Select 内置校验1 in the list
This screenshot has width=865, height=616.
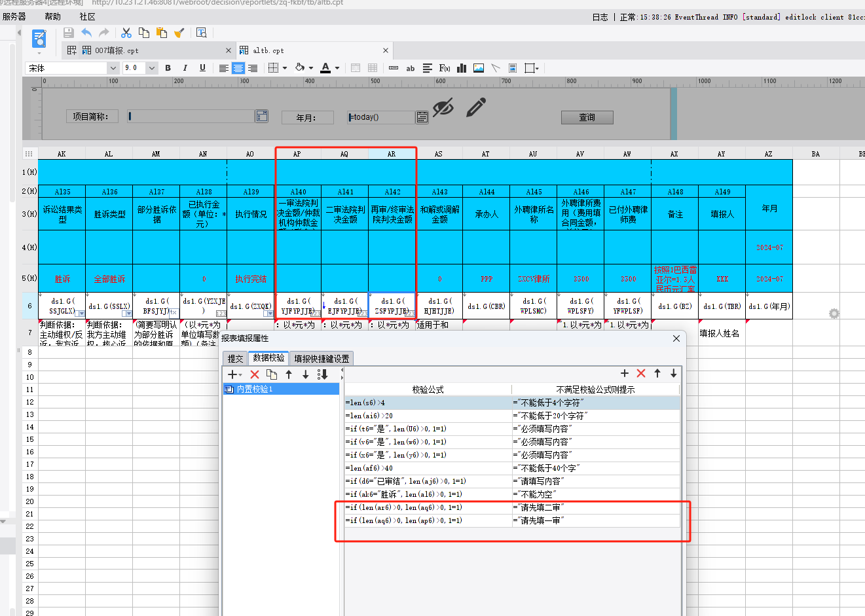282,389
